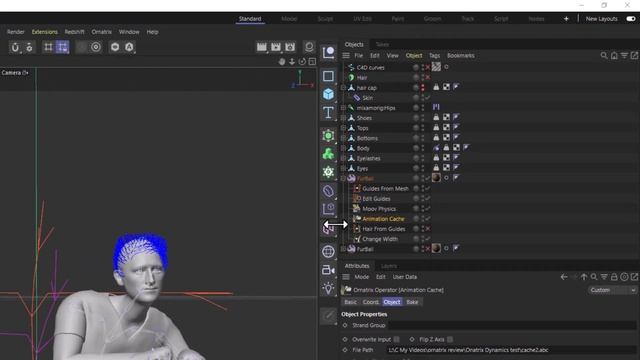The height and width of the screenshot is (360, 640).
Task: Open the Layers tab
Action: tap(389, 266)
